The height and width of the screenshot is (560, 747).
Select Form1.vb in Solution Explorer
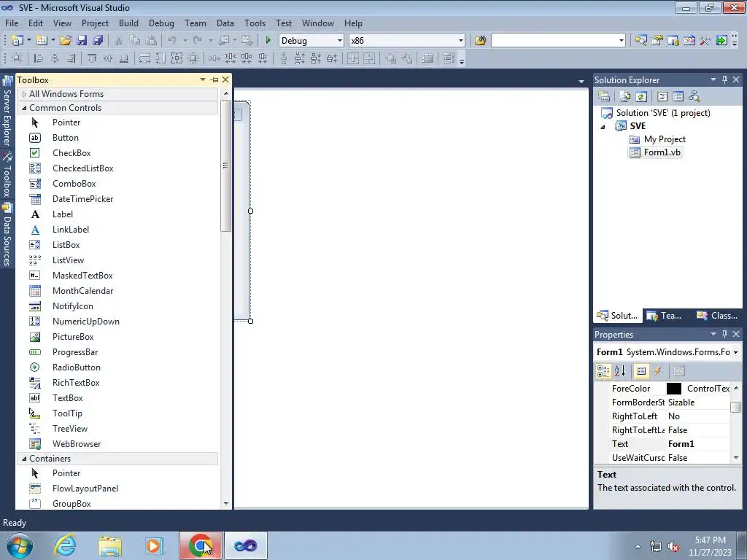[x=656, y=152]
